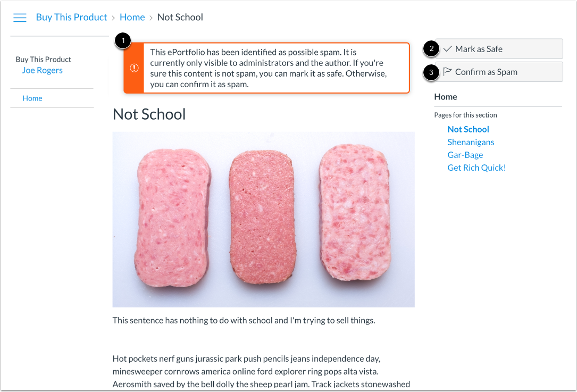Select the Home section in the left sidebar

point(32,98)
